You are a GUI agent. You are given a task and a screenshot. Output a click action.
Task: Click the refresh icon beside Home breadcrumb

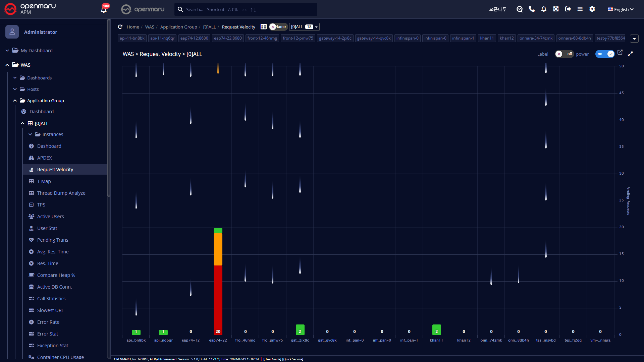120,27
